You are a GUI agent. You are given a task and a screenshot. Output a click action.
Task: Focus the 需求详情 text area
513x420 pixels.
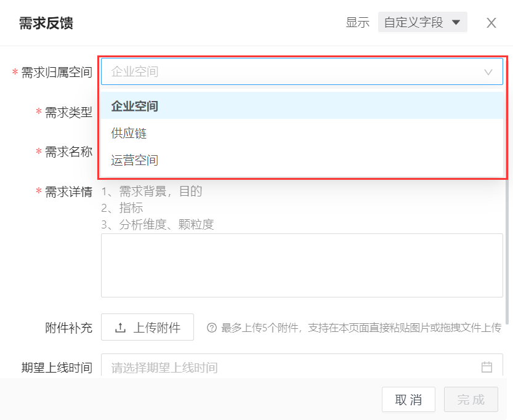click(x=302, y=265)
